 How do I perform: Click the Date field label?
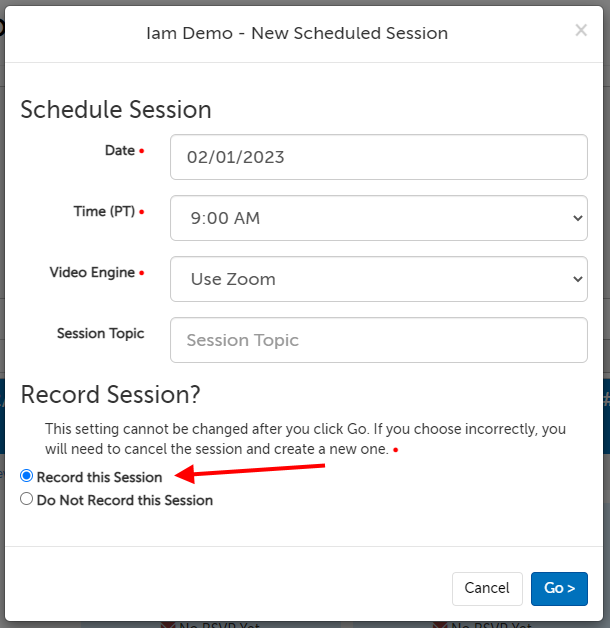click(x=120, y=151)
